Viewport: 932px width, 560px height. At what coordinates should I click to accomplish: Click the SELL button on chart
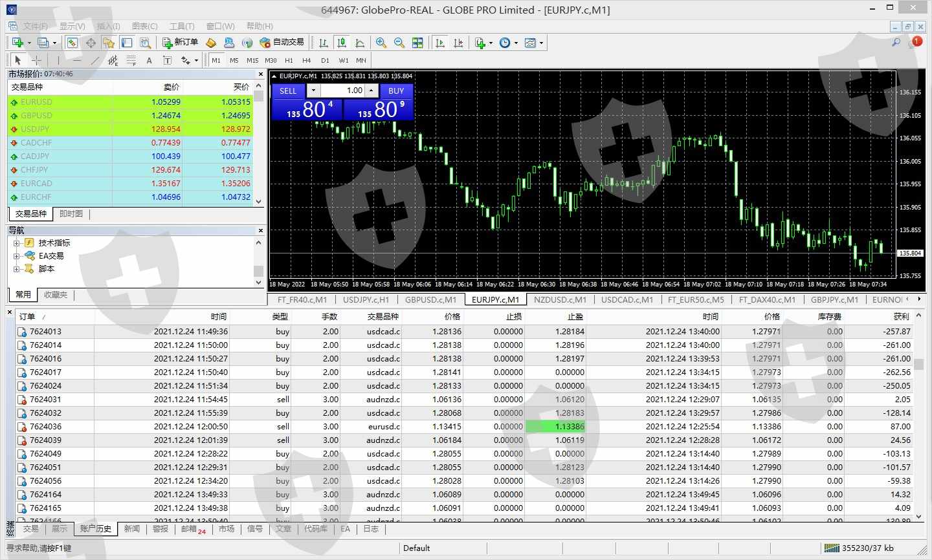(288, 91)
